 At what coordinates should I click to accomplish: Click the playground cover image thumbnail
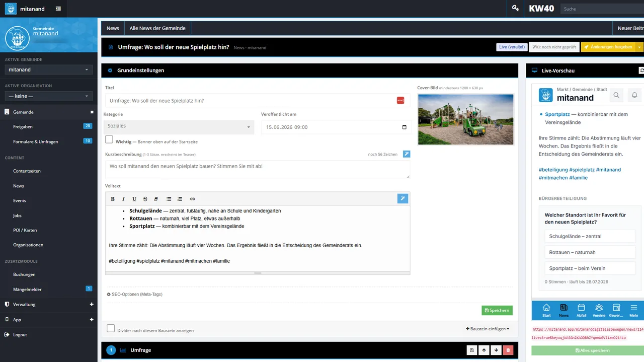(x=466, y=119)
